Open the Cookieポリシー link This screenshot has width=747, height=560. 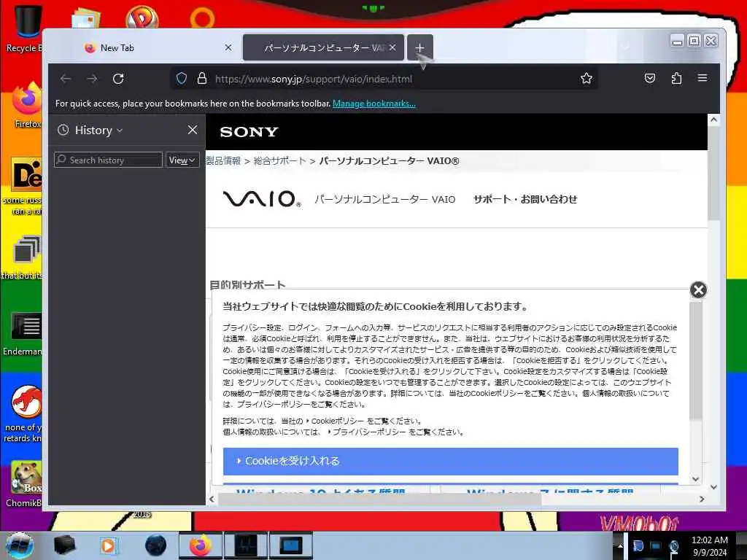(x=337, y=421)
